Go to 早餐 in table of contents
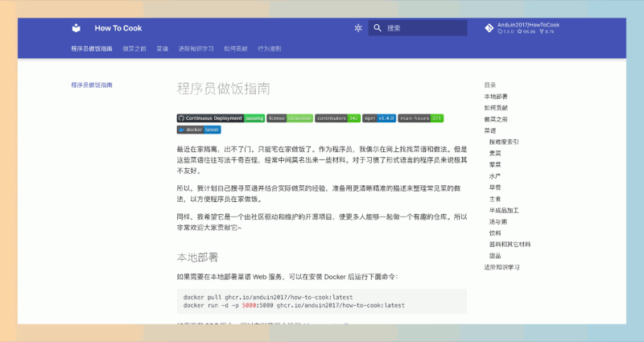This screenshot has height=342, width=644. click(x=495, y=187)
